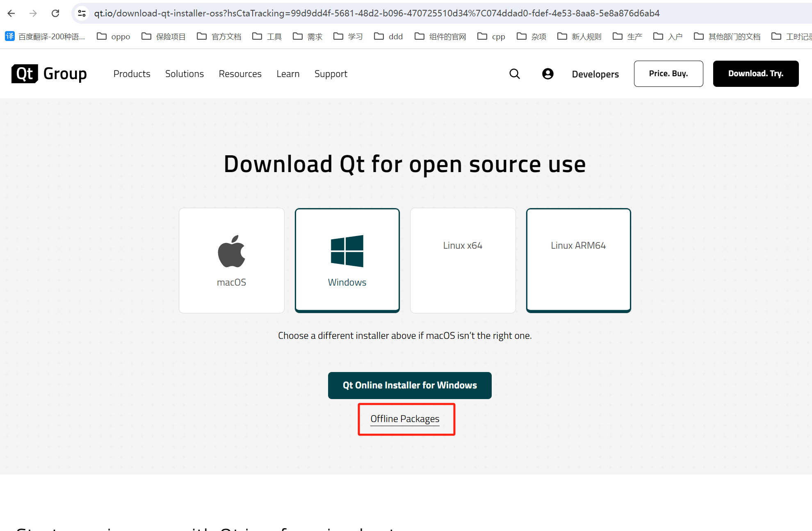Open the ddd bookmark folder

[388, 36]
